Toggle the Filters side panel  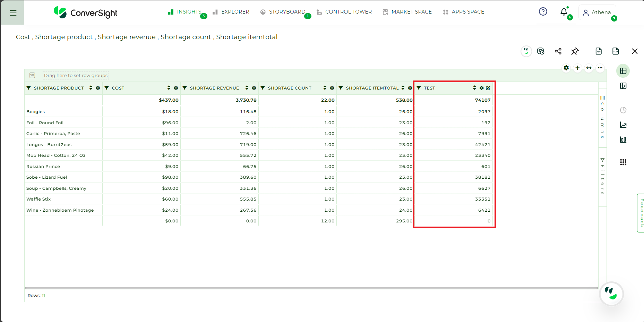(602, 177)
